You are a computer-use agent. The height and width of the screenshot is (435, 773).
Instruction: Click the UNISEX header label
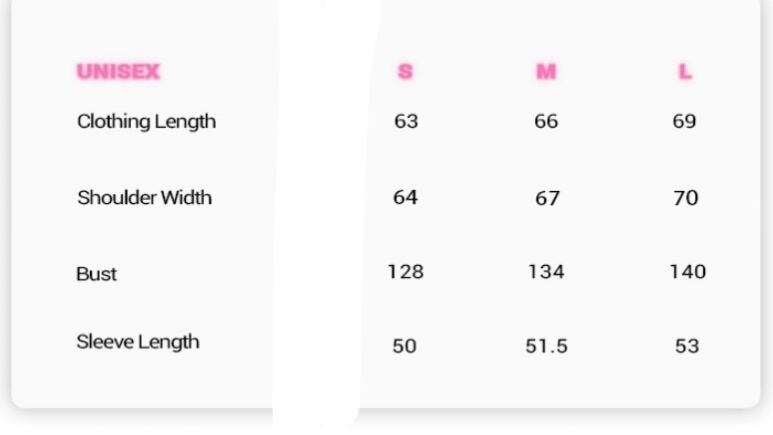coord(118,72)
